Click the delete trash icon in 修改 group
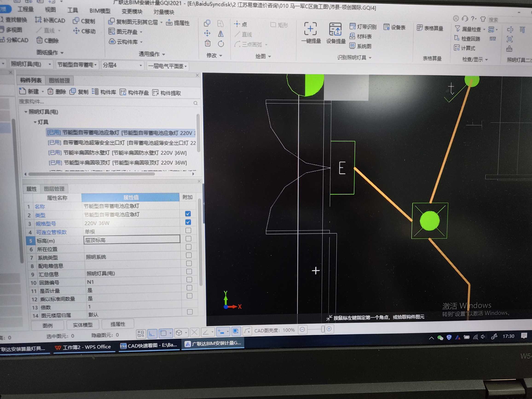 [208, 43]
